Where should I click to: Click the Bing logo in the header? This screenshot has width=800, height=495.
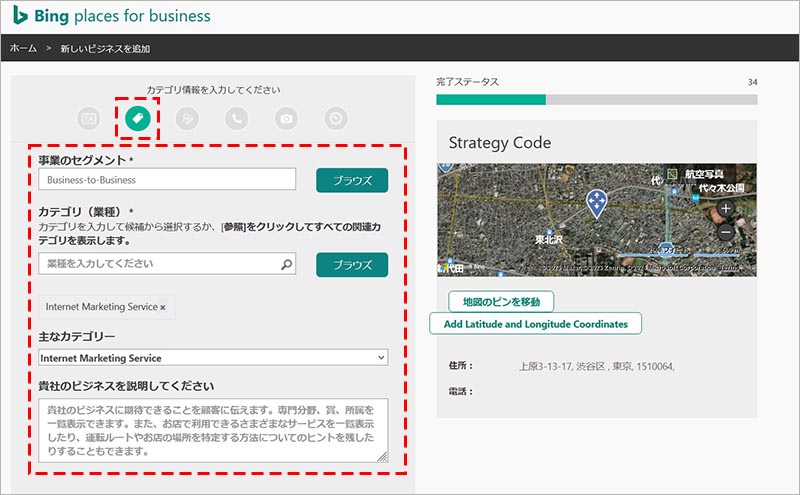coord(19,16)
